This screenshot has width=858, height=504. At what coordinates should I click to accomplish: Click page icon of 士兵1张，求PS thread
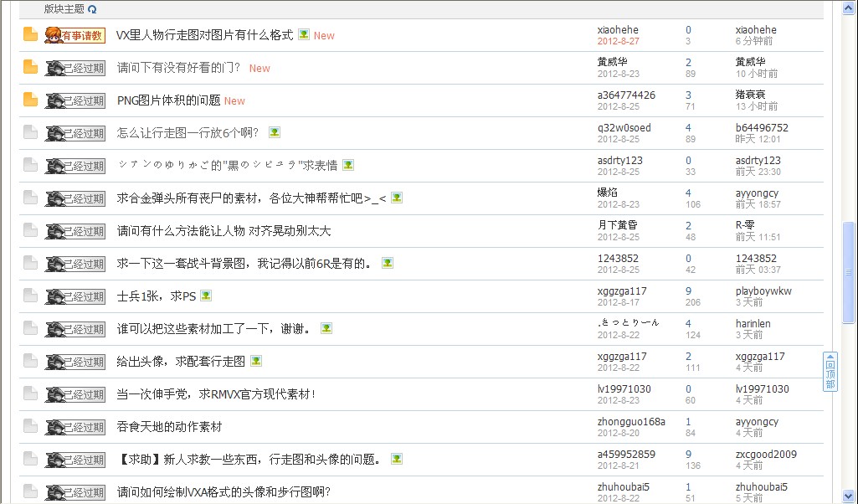[31, 296]
